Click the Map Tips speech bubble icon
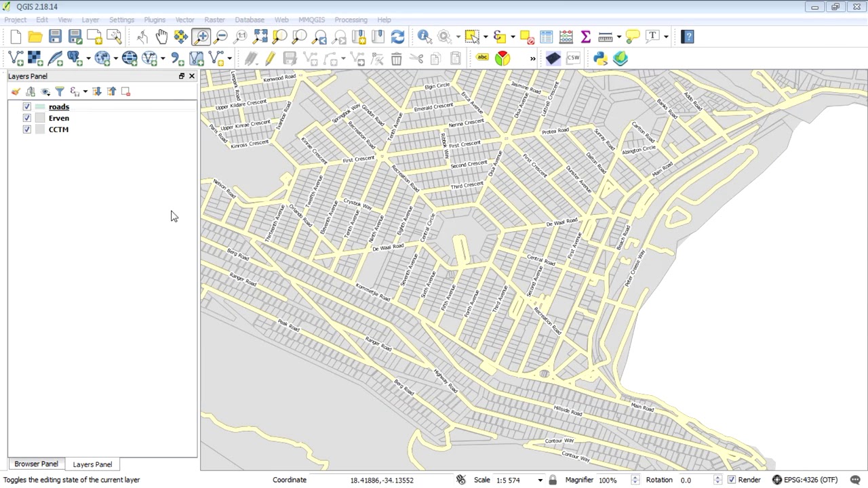 pos(633,37)
